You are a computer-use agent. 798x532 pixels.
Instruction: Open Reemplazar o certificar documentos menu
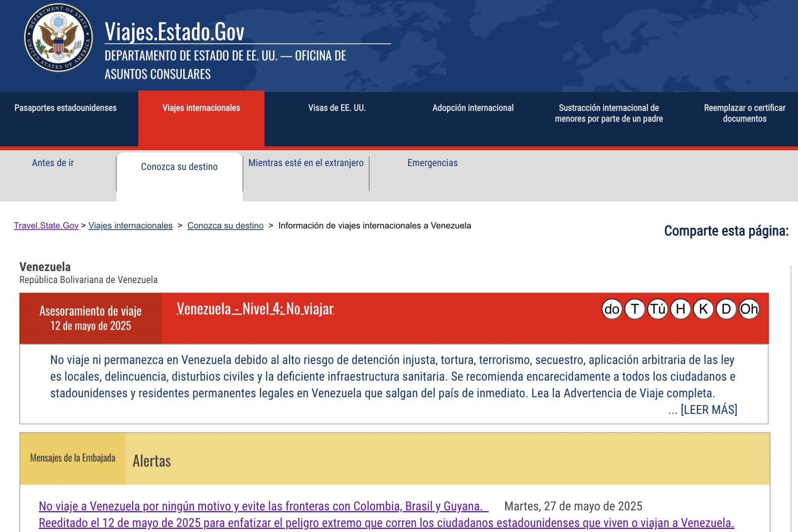(745, 113)
